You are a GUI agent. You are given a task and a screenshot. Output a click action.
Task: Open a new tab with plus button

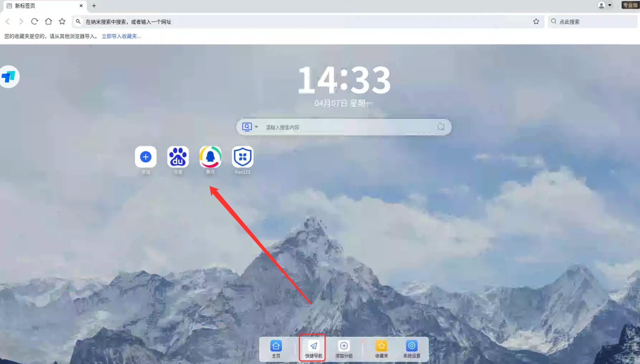point(94,6)
